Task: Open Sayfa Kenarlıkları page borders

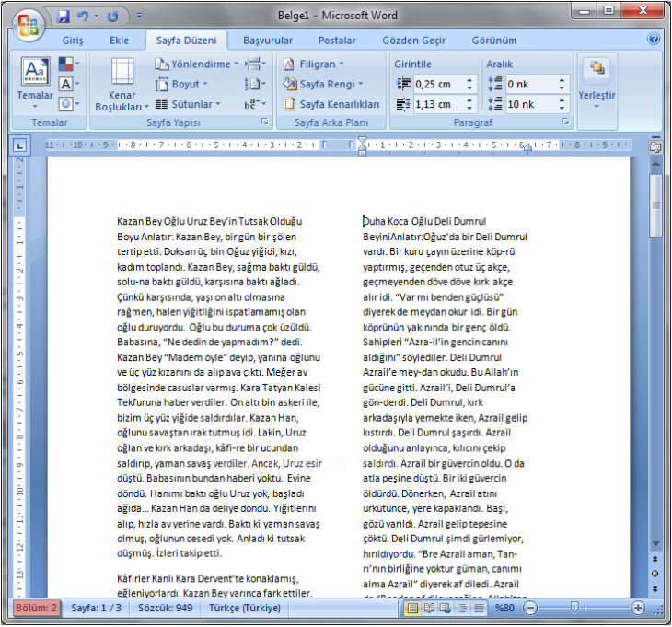Action: coord(331,104)
